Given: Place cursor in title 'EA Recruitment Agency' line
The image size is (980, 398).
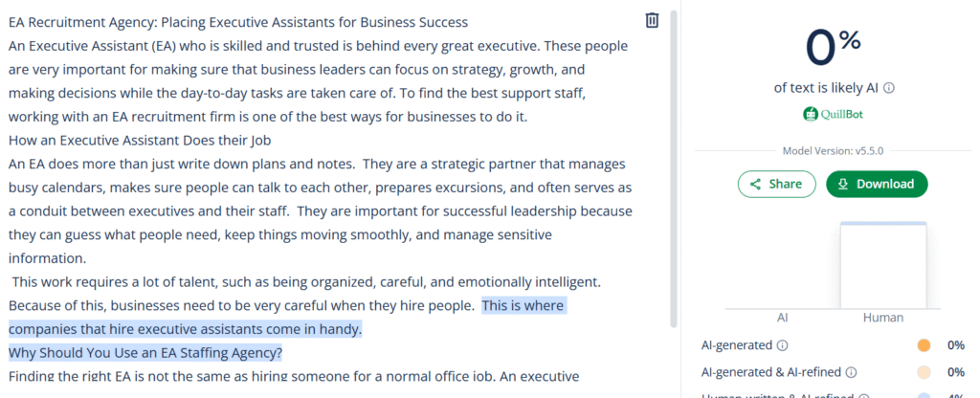Looking at the screenshot, I should pos(237,23).
